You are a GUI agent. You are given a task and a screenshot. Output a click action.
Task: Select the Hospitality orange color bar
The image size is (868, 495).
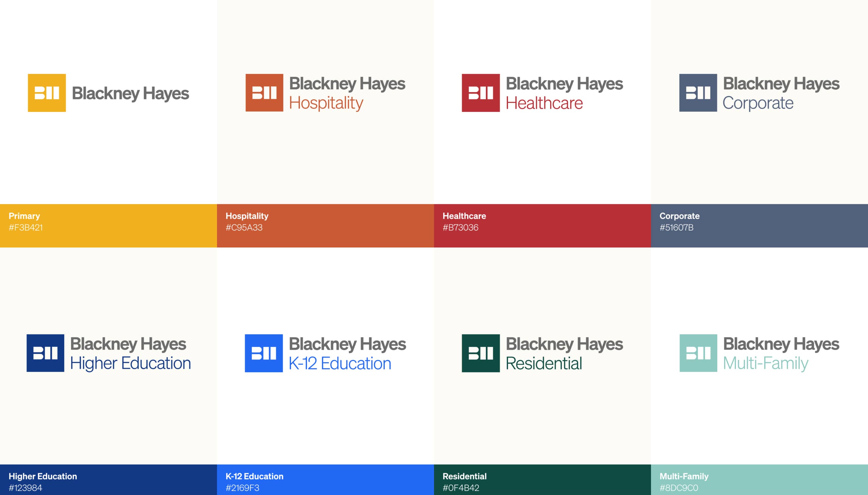(325, 226)
